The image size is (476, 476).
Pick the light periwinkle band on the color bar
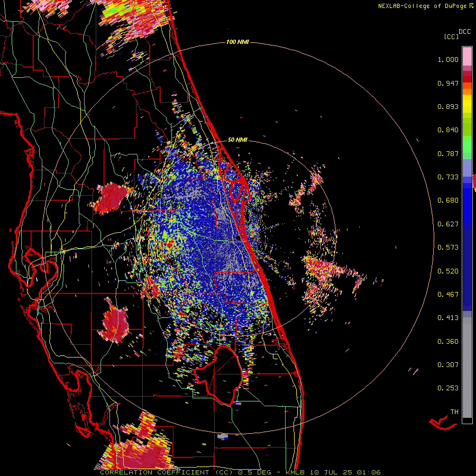click(x=467, y=168)
